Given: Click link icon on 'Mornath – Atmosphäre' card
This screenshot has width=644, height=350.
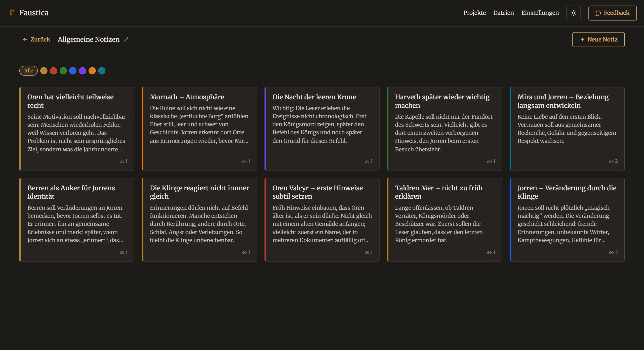Looking at the screenshot, I should click(244, 161).
